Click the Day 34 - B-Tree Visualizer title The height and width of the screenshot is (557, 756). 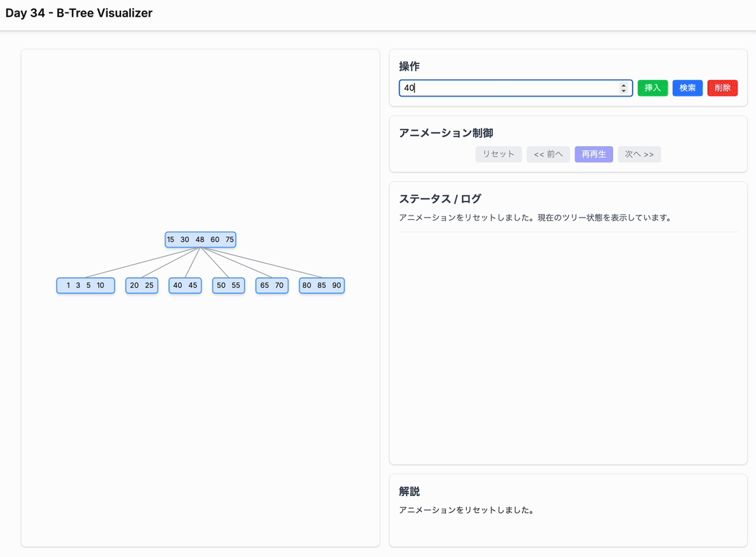[x=79, y=13]
